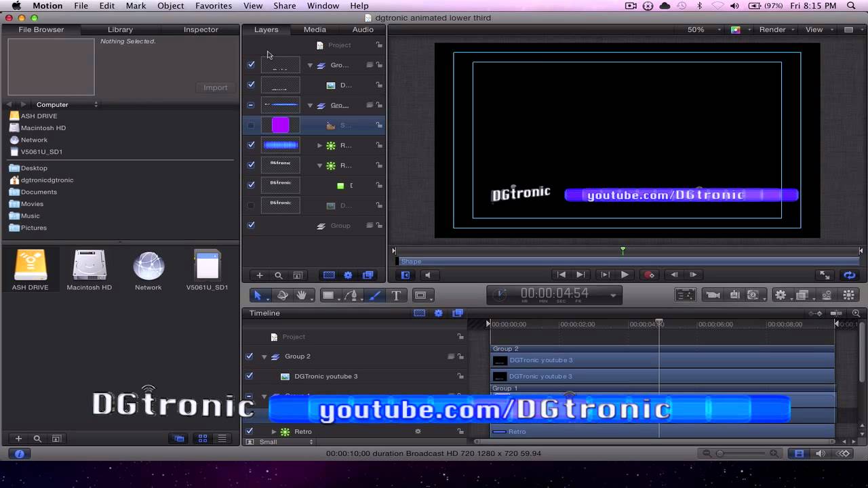Toggle Group 2 checkbox in Timeline
This screenshot has width=868, height=488.
(249, 356)
